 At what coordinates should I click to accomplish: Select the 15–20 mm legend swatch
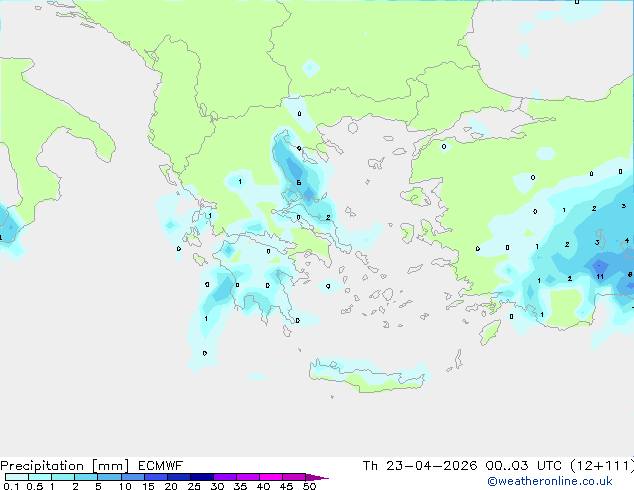click(x=155, y=477)
